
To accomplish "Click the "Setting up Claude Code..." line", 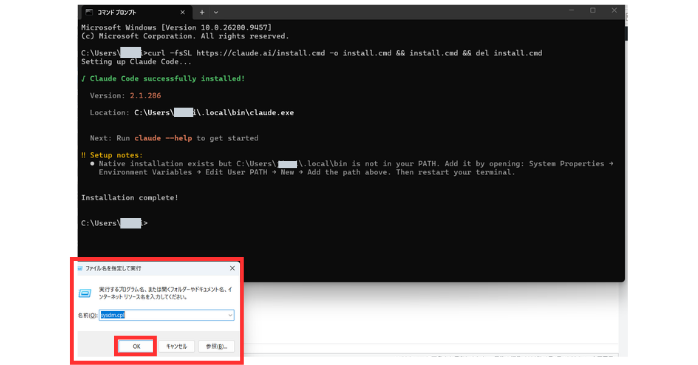I will click(136, 61).
